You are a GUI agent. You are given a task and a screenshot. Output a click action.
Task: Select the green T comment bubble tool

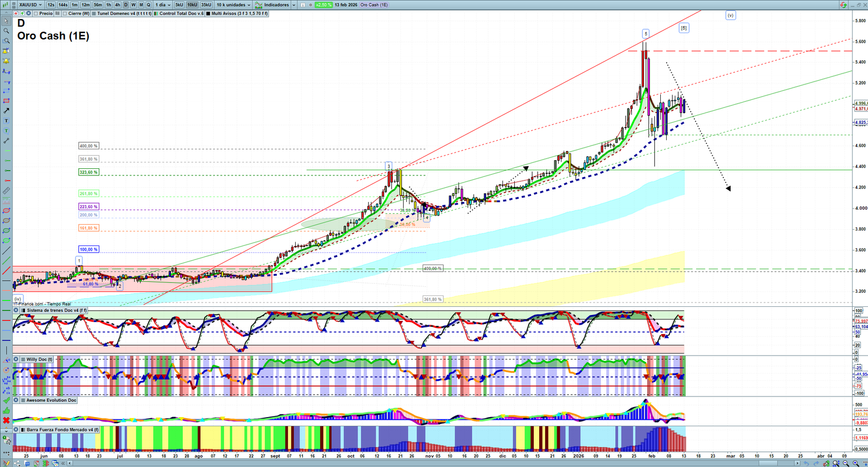point(6,131)
